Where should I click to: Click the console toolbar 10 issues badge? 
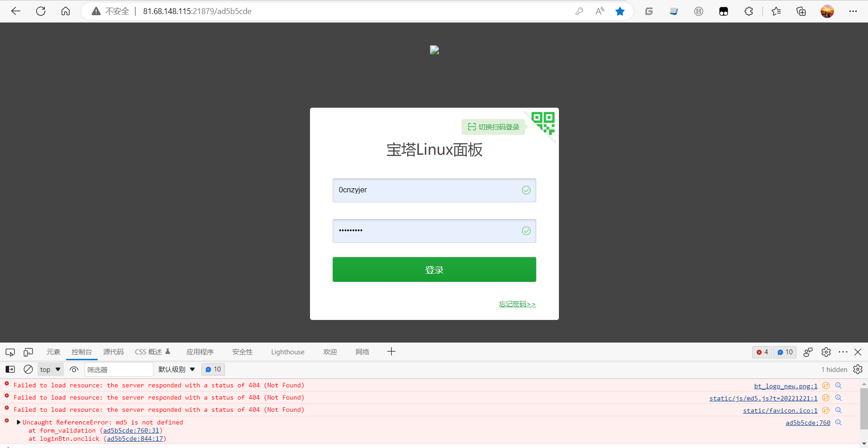tap(213, 370)
